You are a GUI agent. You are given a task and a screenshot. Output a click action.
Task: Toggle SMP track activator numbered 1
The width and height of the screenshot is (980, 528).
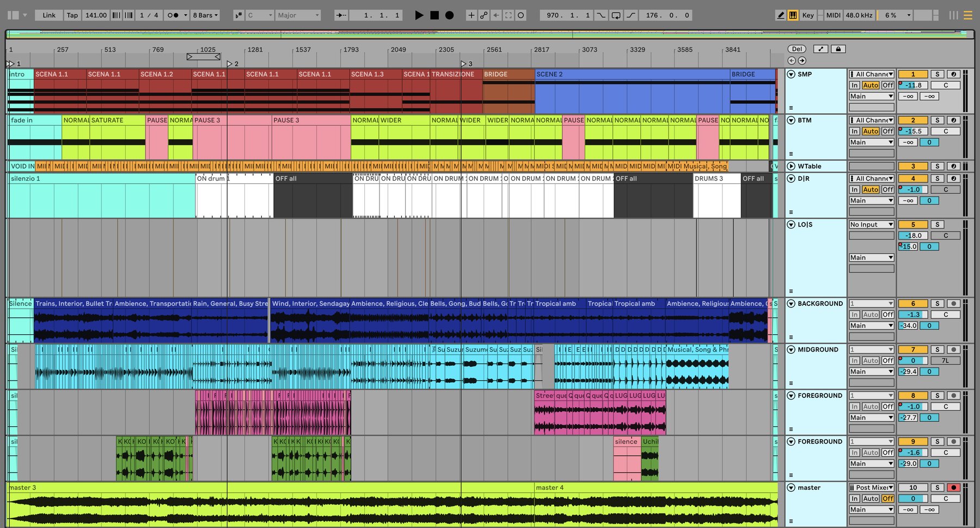coord(913,74)
